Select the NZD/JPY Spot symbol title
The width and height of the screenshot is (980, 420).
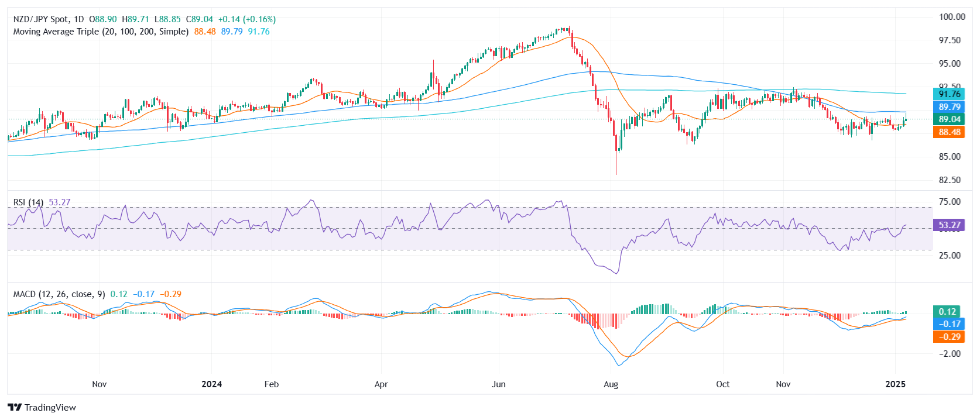(x=41, y=19)
